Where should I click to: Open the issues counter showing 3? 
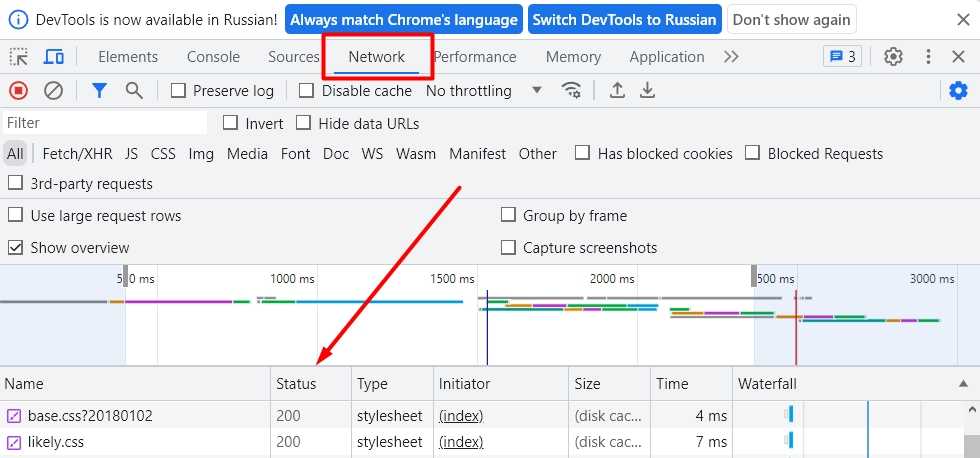tap(842, 57)
